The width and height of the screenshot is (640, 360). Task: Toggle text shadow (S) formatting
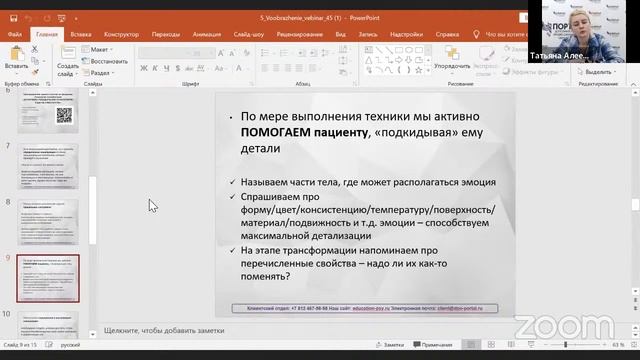click(x=178, y=69)
